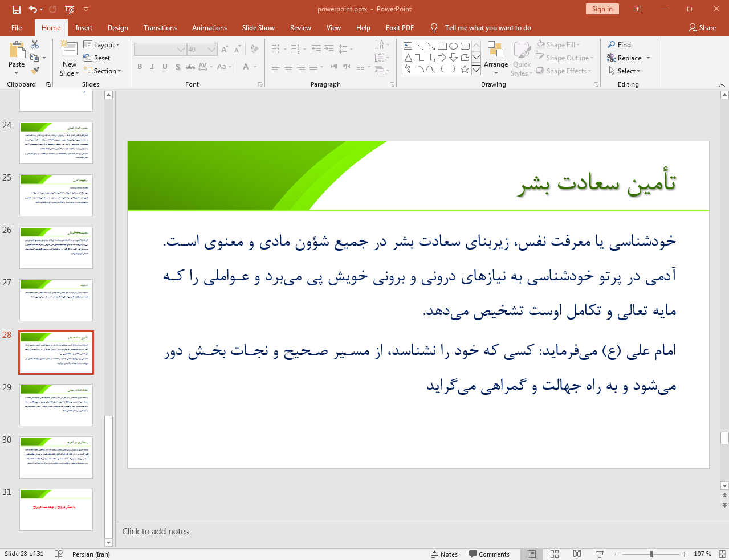Click the Decrease List Level indent icon

(316, 49)
